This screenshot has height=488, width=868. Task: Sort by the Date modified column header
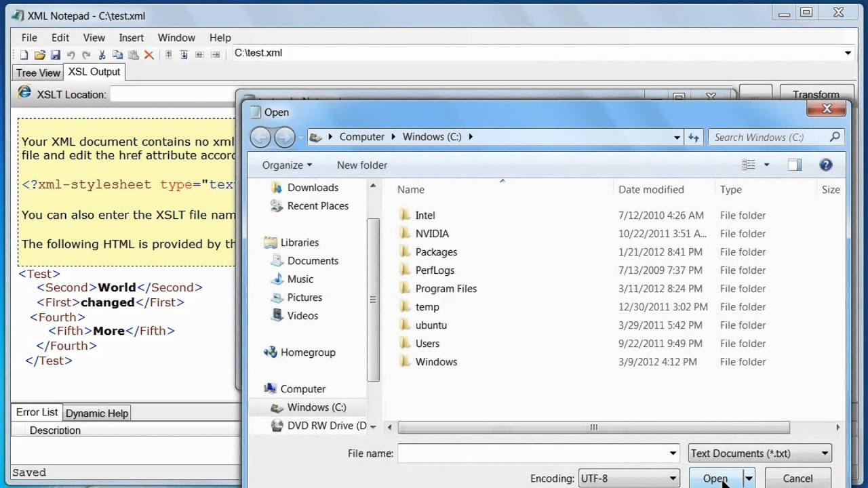(x=651, y=190)
